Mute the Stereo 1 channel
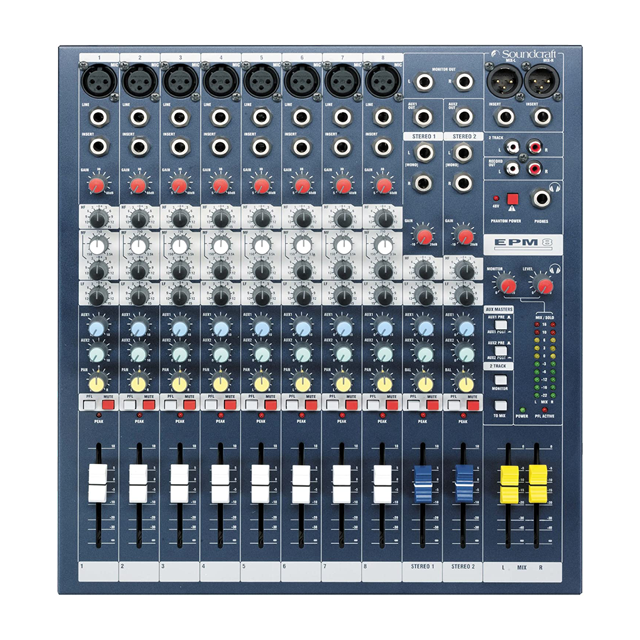Screen dimensions: 640x640 (433, 404)
